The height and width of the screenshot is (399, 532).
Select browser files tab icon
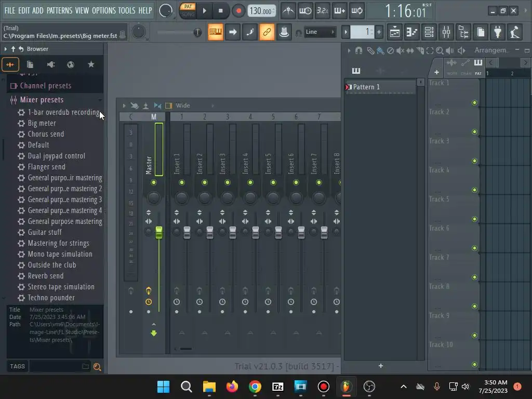tap(30, 64)
